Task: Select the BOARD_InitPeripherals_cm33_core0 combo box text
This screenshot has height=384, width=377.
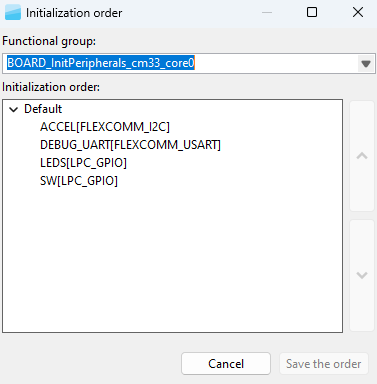Action: click(101, 63)
